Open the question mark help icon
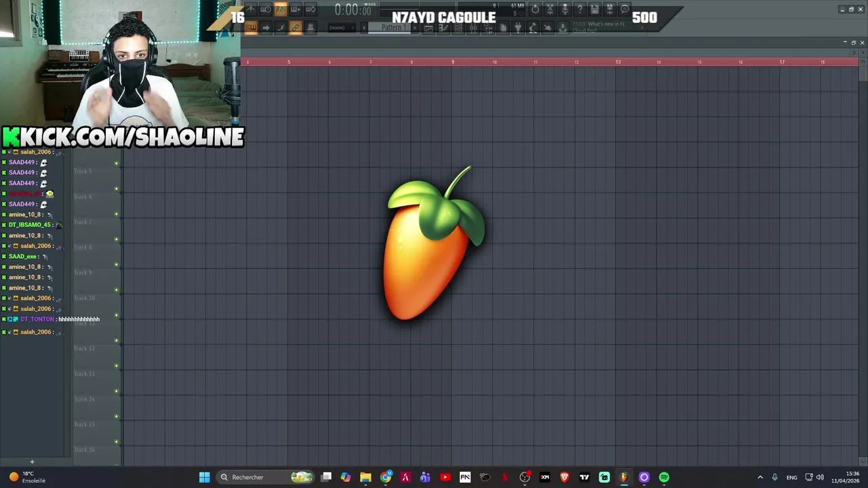 pyautogui.click(x=580, y=9)
